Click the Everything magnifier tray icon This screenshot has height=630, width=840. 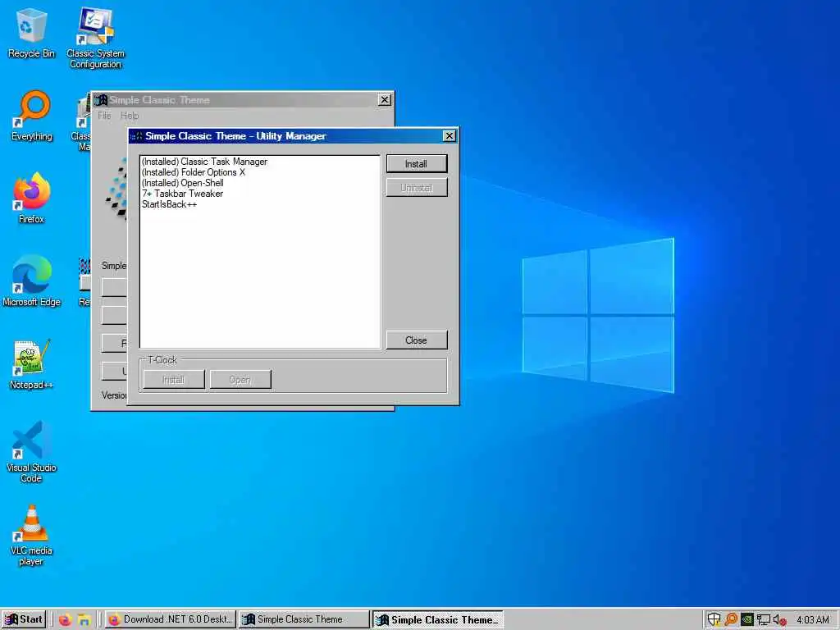click(x=731, y=620)
